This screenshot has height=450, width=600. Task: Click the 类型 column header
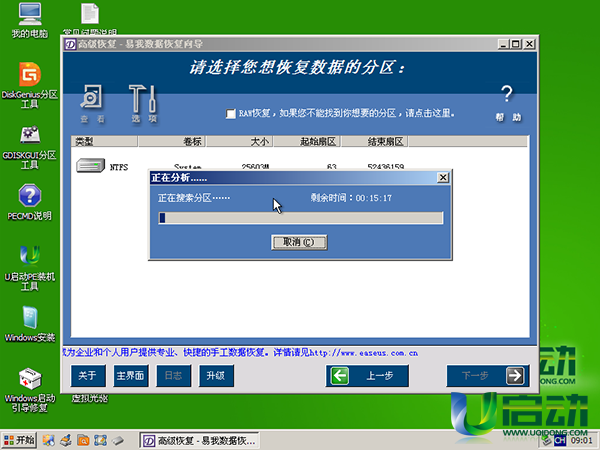[x=84, y=142]
